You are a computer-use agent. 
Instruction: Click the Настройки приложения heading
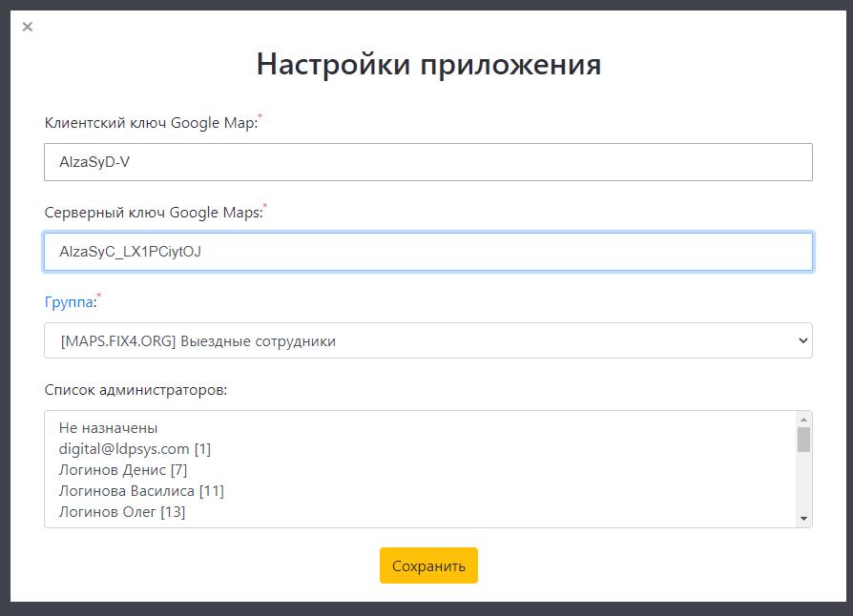[x=428, y=64]
